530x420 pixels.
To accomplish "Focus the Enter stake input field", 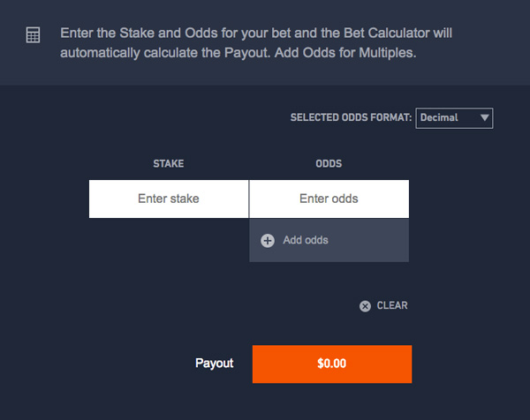I will pyautogui.click(x=169, y=199).
